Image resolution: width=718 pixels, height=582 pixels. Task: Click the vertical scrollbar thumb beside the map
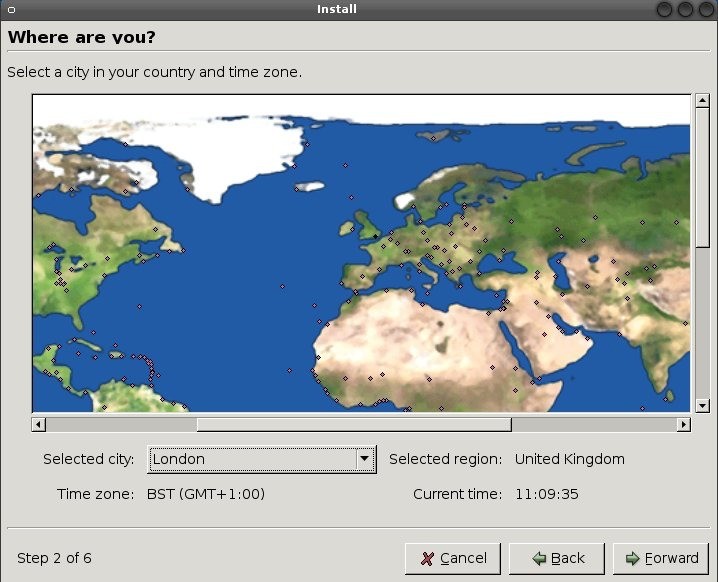click(x=702, y=170)
